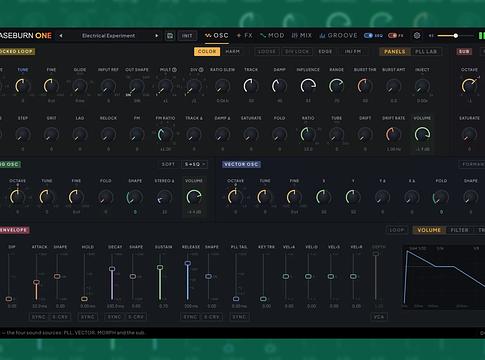This screenshot has width=485, height=360.
Task: Open settings via the gear icon
Action: [417, 35]
